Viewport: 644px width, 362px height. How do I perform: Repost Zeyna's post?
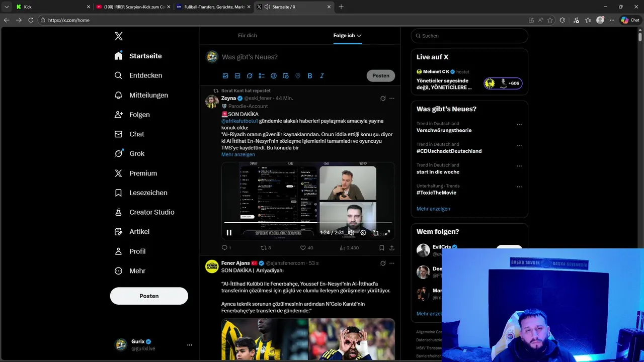pos(266,248)
